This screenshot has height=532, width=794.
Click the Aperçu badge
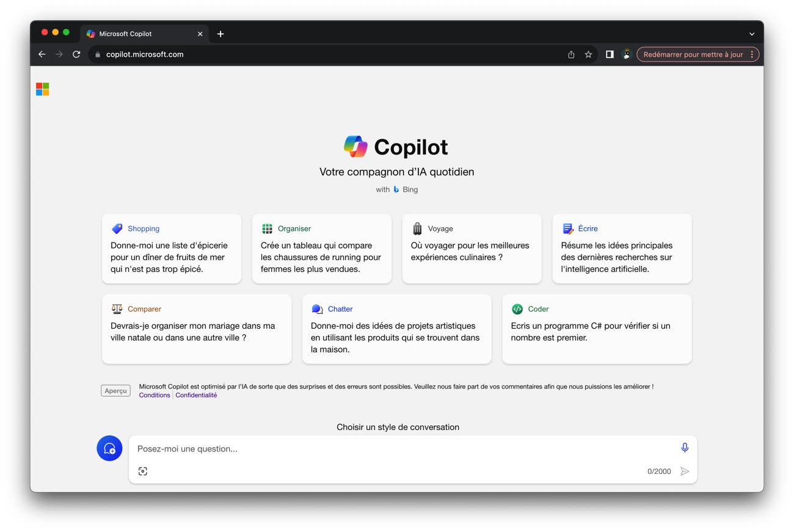(x=115, y=391)
